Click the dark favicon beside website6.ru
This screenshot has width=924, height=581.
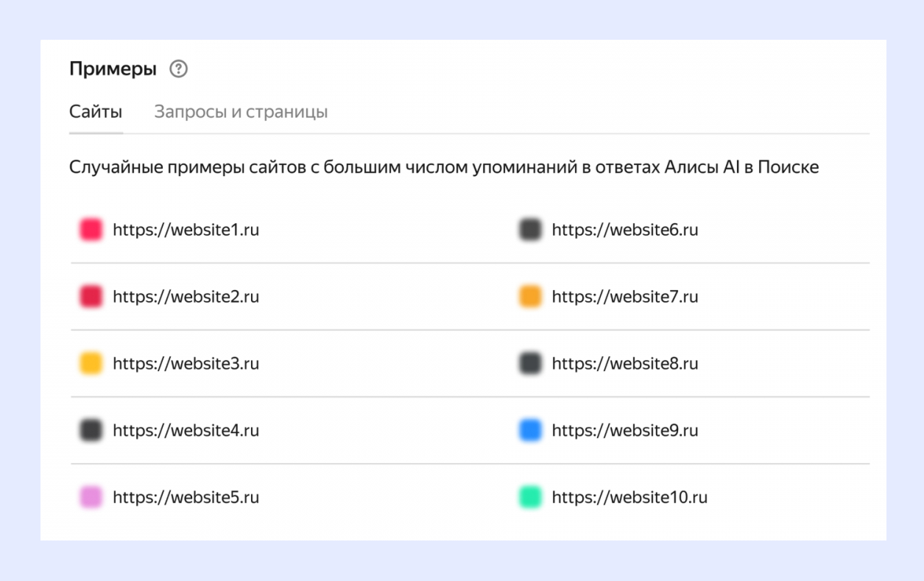(531, 230)
